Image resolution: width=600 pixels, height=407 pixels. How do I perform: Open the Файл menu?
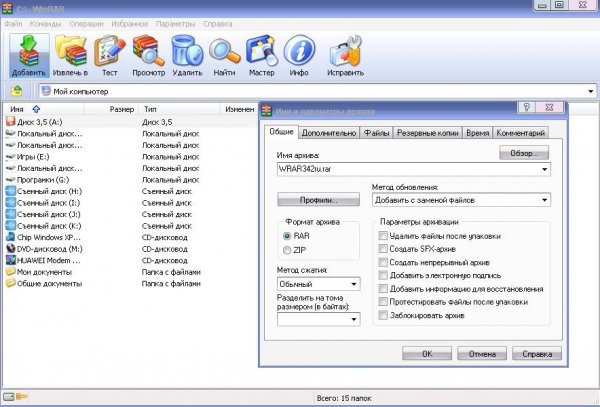pos(13,24)
